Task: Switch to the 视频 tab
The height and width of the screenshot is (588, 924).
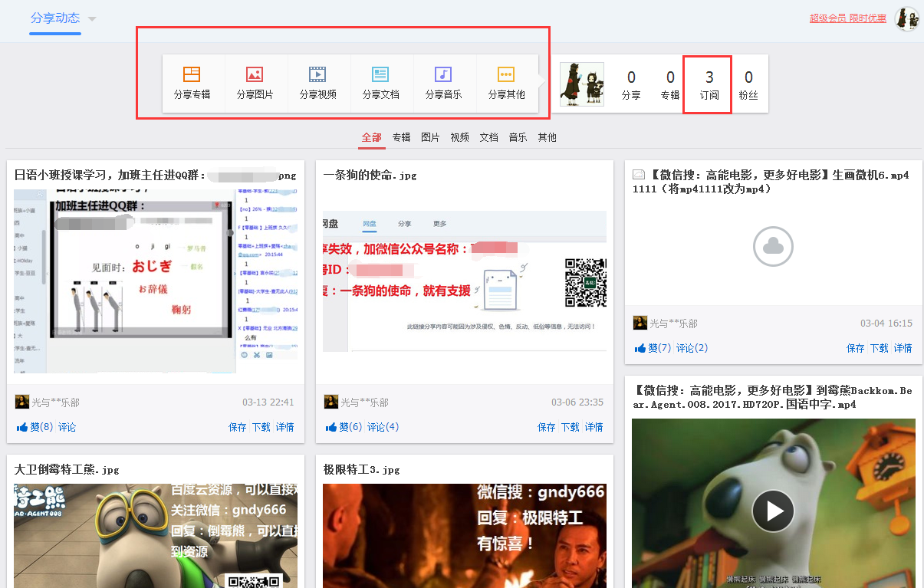Action: [x=459, y=137]
